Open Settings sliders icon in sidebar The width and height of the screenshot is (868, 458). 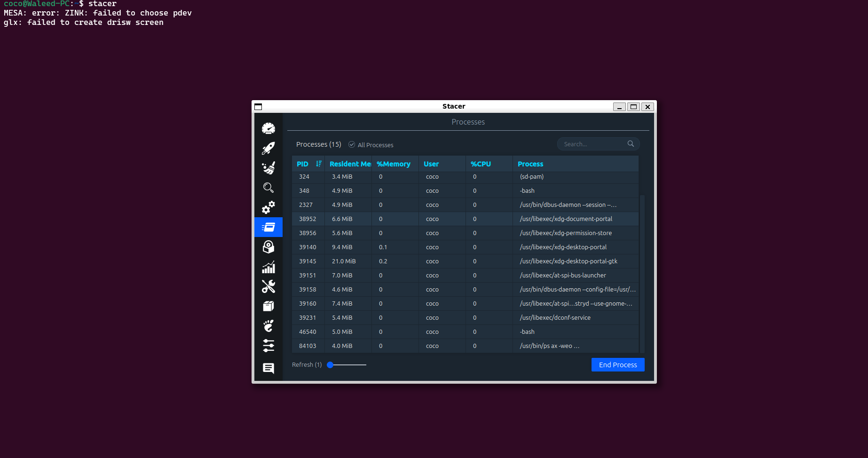[x=268, y=346]
